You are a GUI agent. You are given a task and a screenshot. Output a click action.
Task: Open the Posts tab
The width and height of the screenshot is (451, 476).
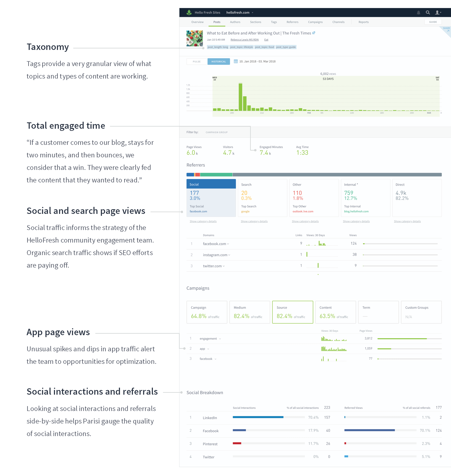(217, 22)
